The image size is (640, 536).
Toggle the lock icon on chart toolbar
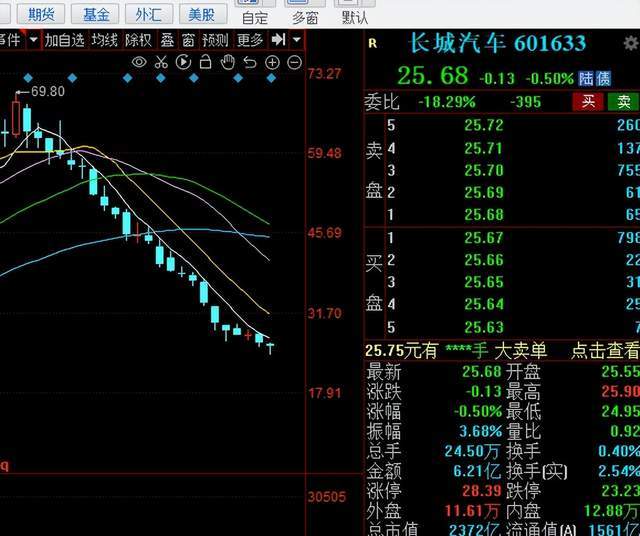click(x=205, y=62)
